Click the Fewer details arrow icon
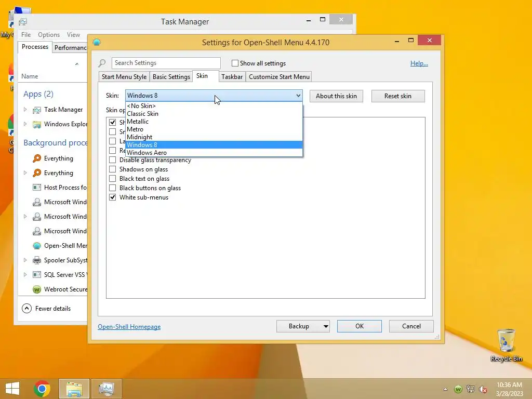The height and width of the screenshot is (399, 532). tap(26, 309)
